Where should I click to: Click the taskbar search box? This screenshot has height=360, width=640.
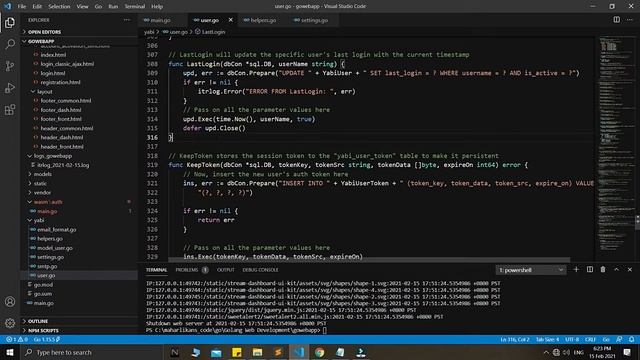[92, 352]
